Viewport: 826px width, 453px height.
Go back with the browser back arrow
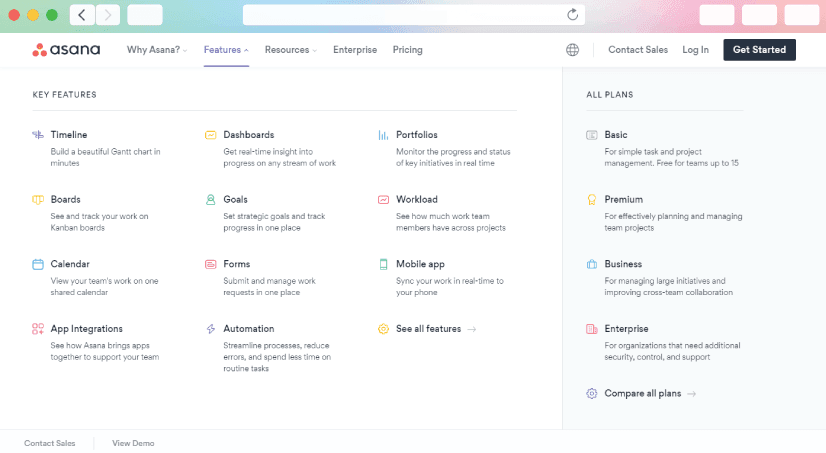click(x=82, y=15)
